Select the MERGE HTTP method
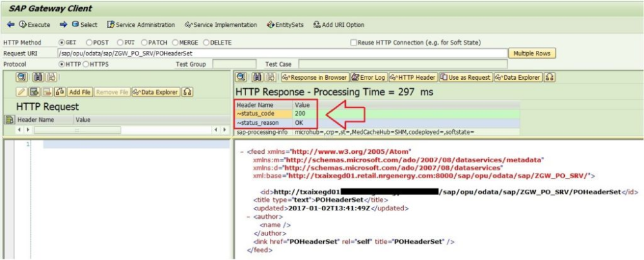The width and height of the screenshot is (644, 260). coord(175,42)
